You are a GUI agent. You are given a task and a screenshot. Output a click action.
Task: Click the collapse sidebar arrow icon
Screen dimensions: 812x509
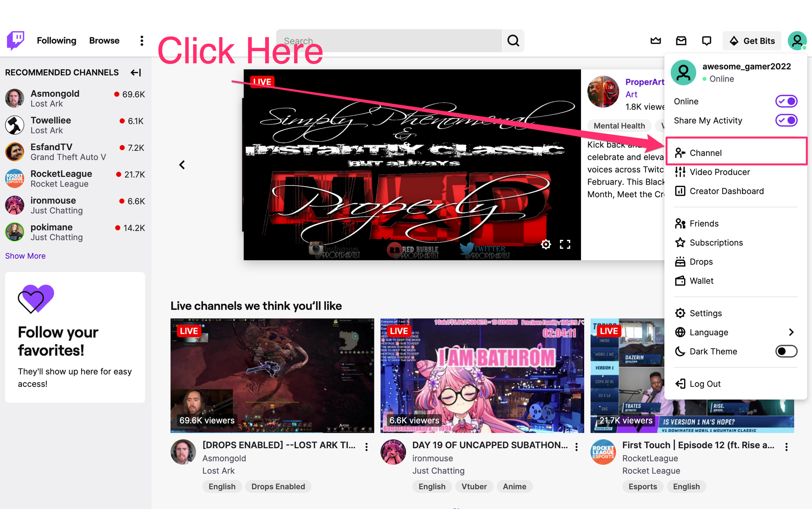[x=135, y=71]
